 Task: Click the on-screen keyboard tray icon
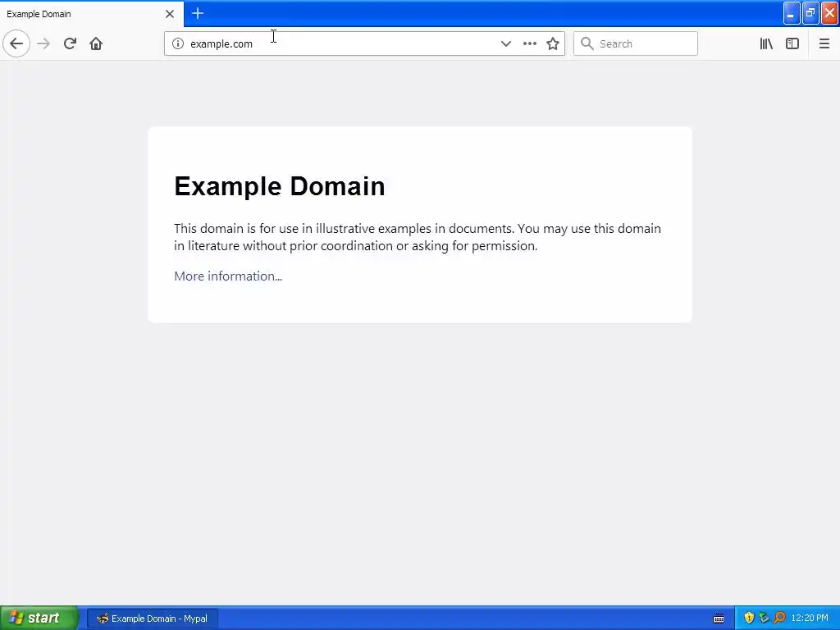click(x=719, y=619)
